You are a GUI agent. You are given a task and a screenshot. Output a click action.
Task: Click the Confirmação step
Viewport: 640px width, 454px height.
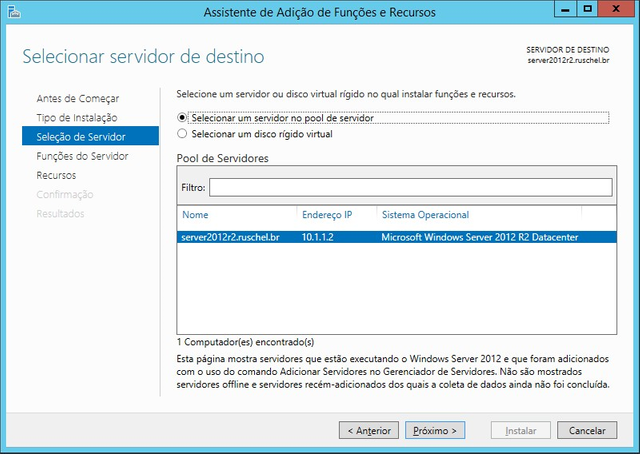click(64, 194)
